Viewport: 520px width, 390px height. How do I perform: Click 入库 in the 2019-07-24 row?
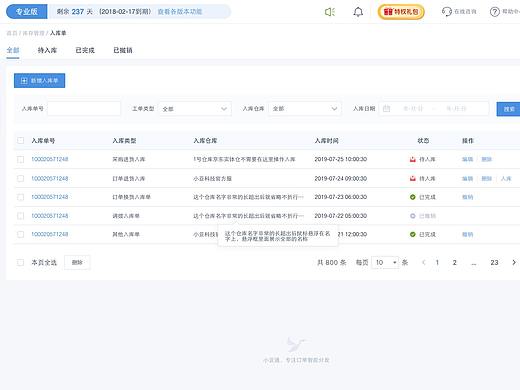click(x=506, y=179)
